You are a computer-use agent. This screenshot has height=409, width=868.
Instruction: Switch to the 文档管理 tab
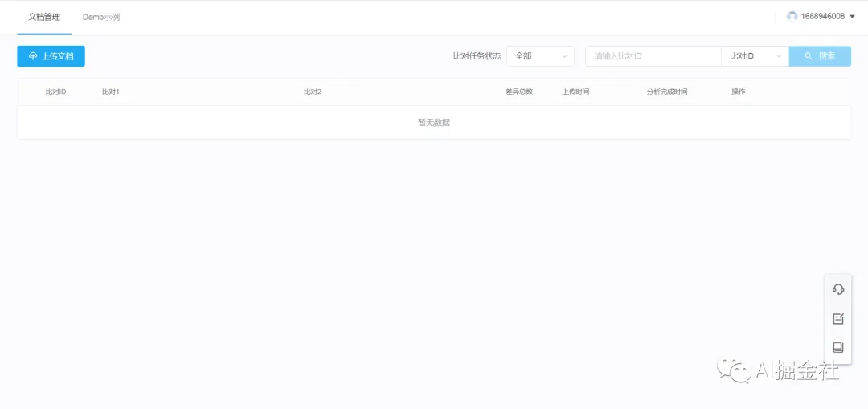[x=44, y=17]
